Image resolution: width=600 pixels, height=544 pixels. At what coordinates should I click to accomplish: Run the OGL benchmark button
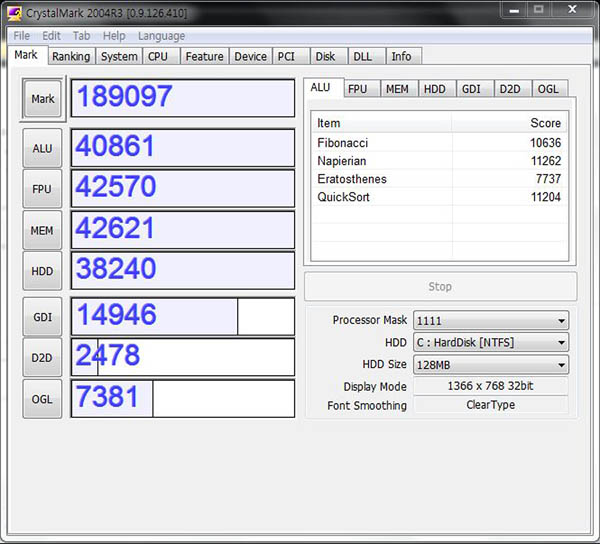[42, 399]
